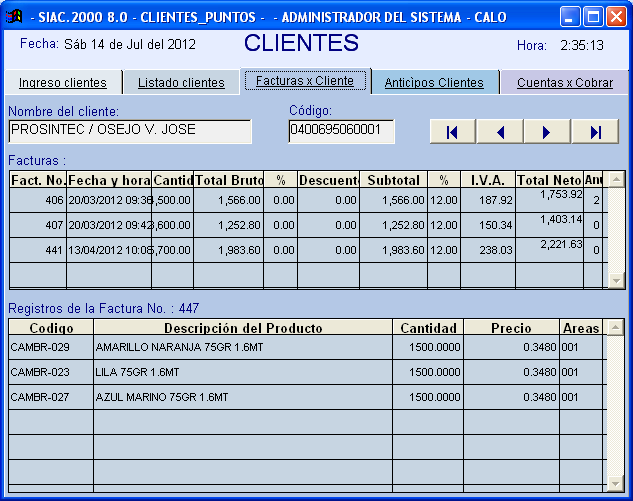Switch to Listado clientes tab
This screenshot has height=501, width=633.
click(181, 83)
